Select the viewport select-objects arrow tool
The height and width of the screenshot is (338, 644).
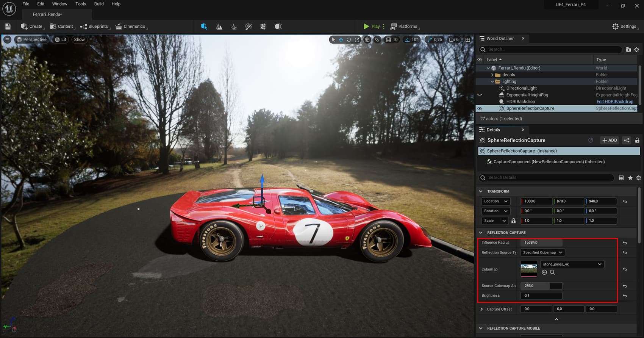[x=333, y=39]
